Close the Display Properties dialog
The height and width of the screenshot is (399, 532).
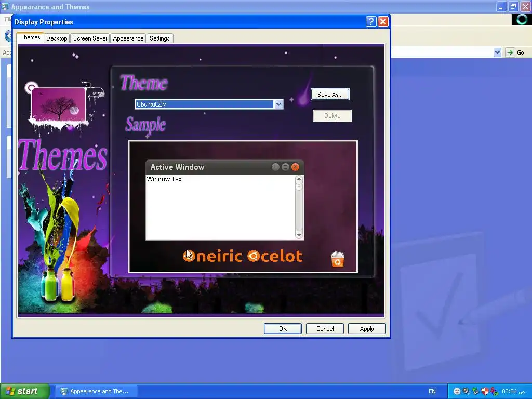(x=383, y=22)
